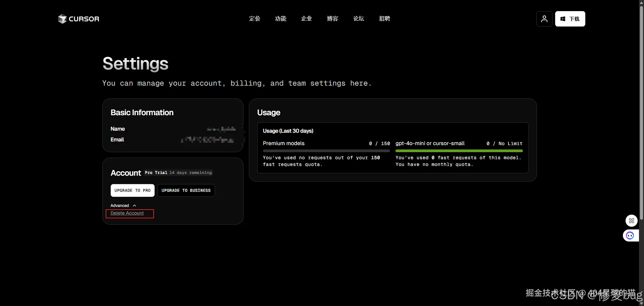This screenshot has height=306, width=644.
Task: Click the 0 / 150 premium count
Action: (x=379, y=143)
